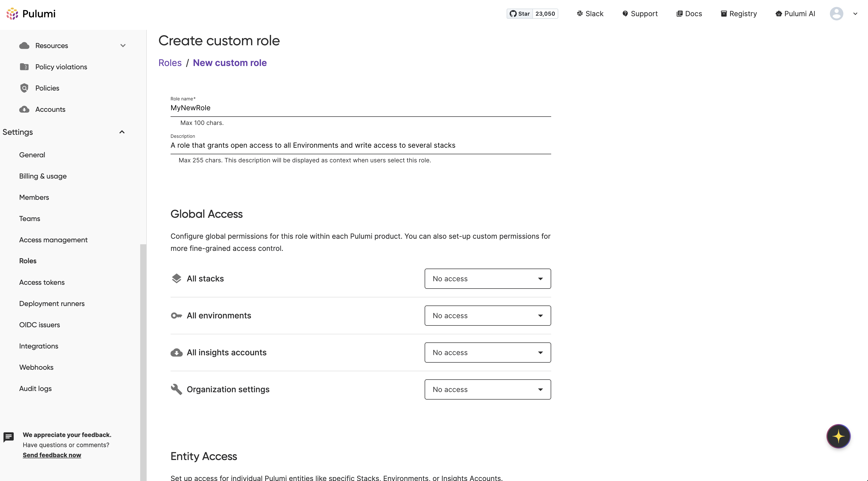868x481 pixels.
Task: Click the user avatar icon
Action: point(836,14)
